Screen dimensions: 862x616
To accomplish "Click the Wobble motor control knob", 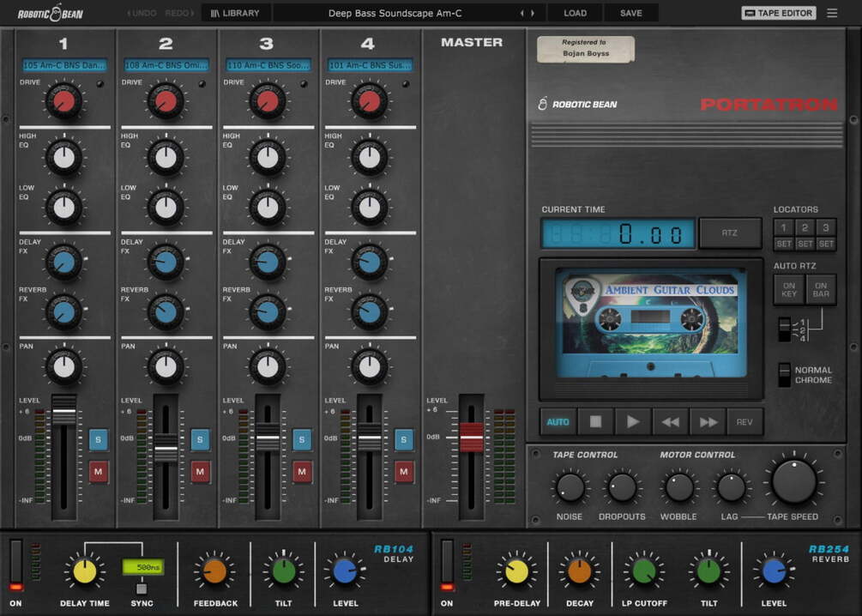I will coord(679,487).
